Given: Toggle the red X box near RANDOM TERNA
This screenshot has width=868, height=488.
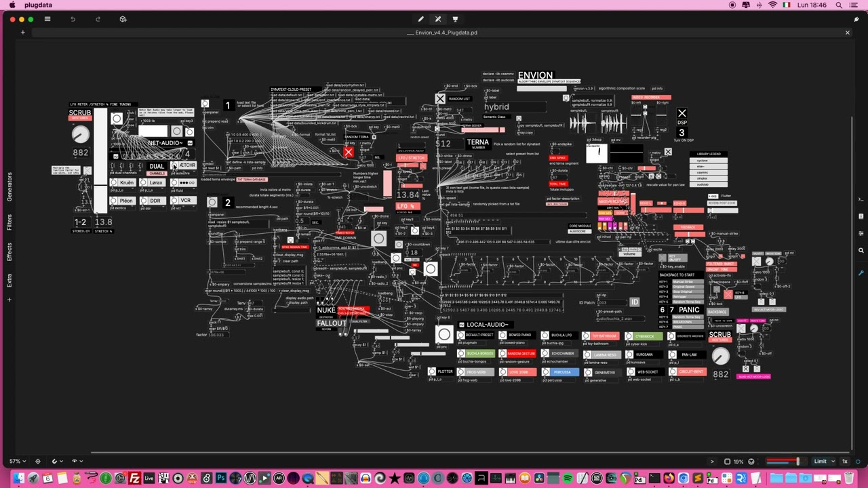Looking at the screenshot, I should [x=348, y=152].
